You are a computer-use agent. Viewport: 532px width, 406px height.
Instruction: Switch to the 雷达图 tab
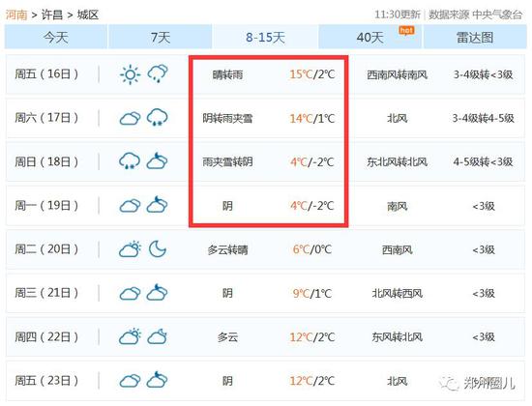pyautogui.click(x=475, y=37)
